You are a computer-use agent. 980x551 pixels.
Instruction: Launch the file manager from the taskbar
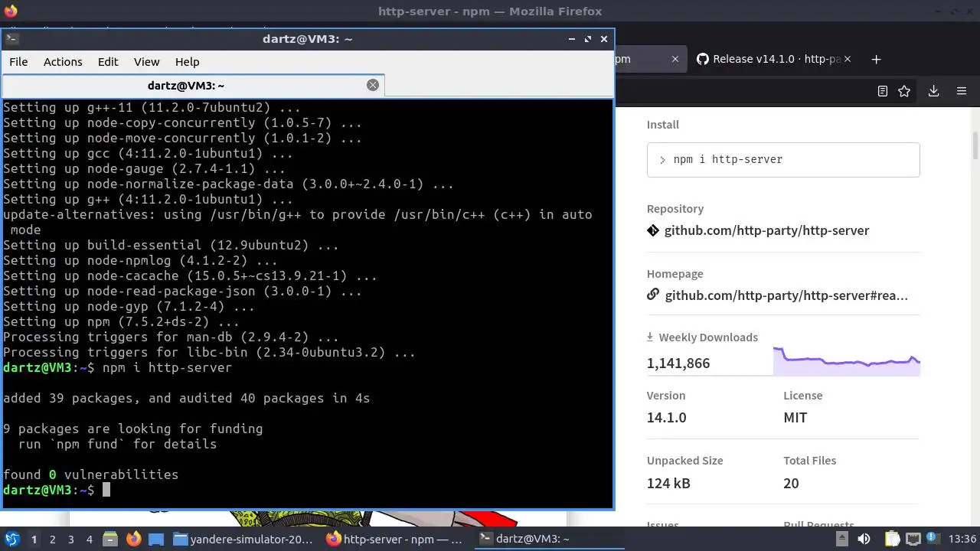109,539
